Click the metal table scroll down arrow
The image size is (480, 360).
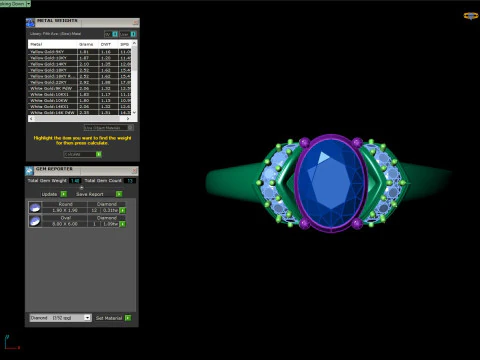tap(134, 112)
